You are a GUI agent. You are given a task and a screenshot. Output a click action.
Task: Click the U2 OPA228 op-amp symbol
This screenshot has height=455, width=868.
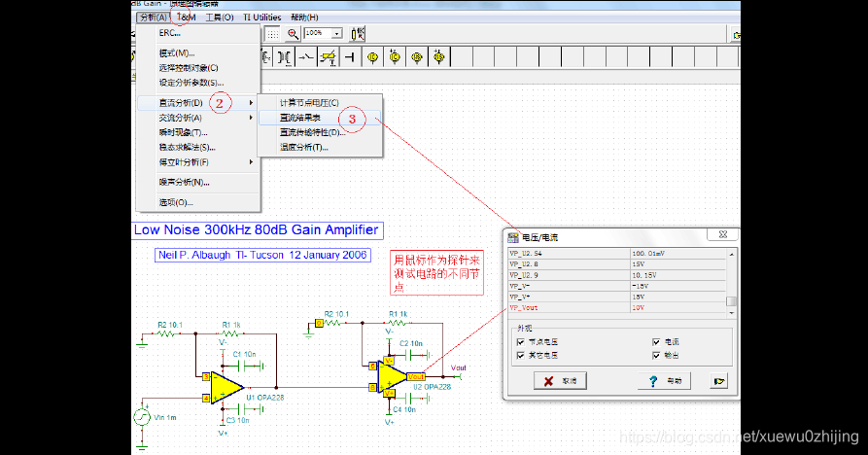[393, 377]
